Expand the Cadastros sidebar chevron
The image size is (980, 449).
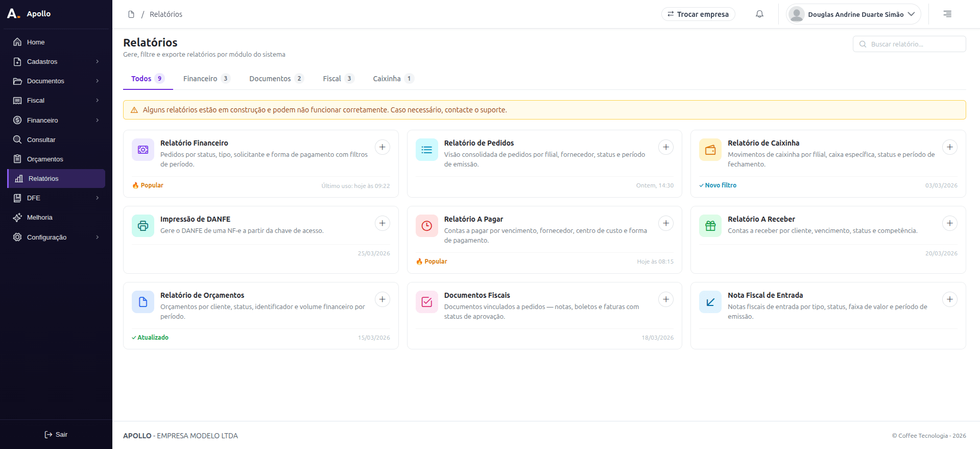(97, 61)
